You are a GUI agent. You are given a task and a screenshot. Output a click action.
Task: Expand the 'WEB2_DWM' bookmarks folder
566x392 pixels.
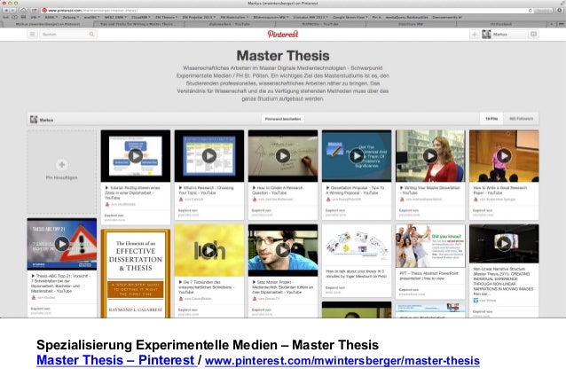(115, 18)
